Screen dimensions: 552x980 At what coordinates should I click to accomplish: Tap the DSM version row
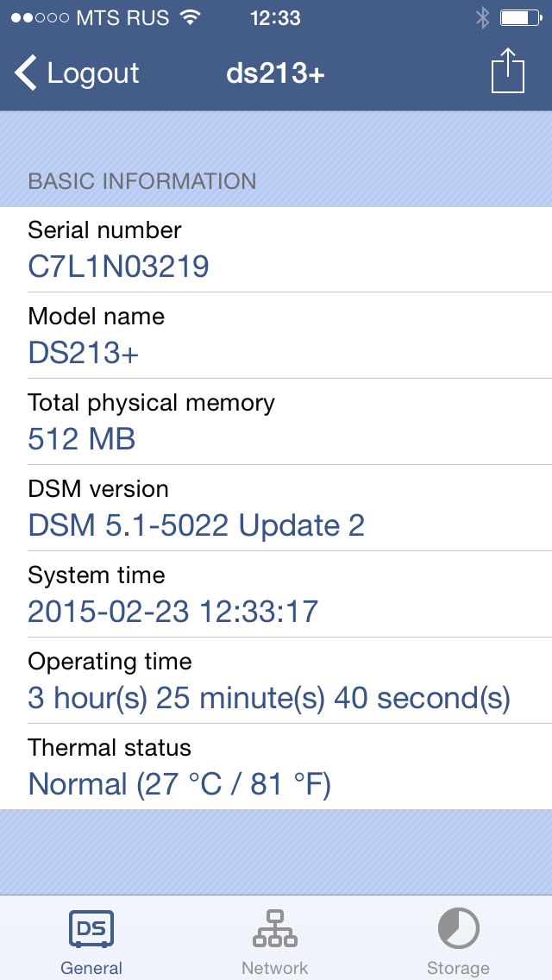(x=276, y=508)
